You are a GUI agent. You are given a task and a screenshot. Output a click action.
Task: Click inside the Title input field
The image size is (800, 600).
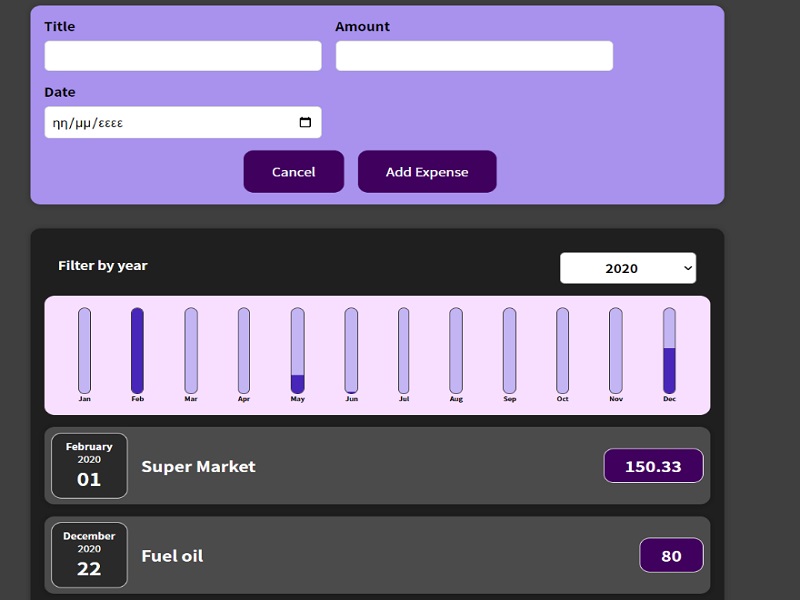pyautogui.click(x=182, y=55)
